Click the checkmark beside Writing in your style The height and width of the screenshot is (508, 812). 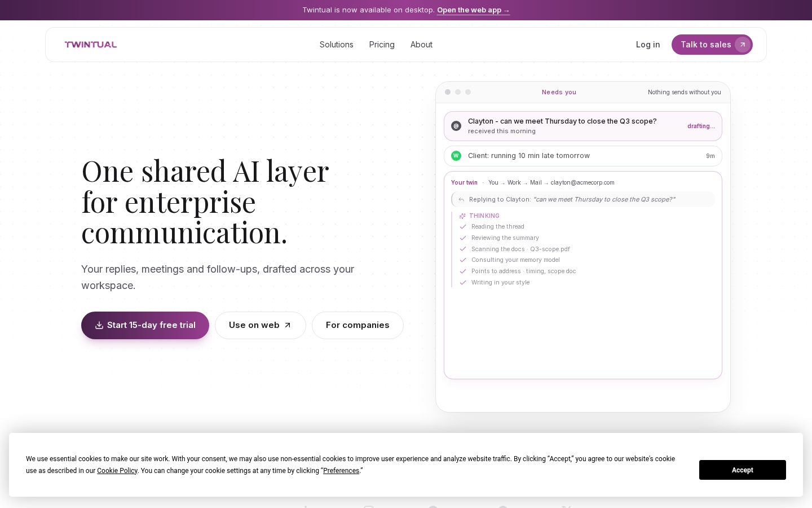click(x=463, y=283)
